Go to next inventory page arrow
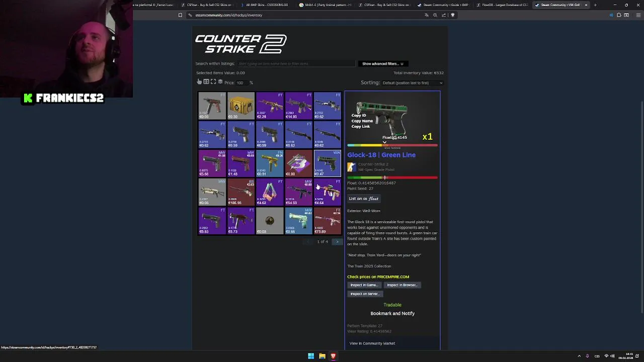The width and height of the screenshot is (644, 362). (337, 242)
